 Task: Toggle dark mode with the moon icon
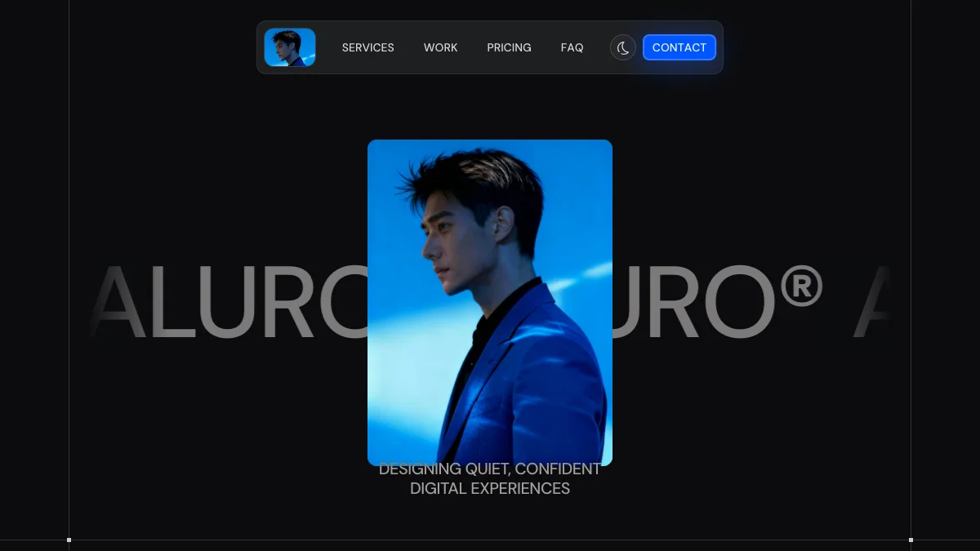(623, 47)
